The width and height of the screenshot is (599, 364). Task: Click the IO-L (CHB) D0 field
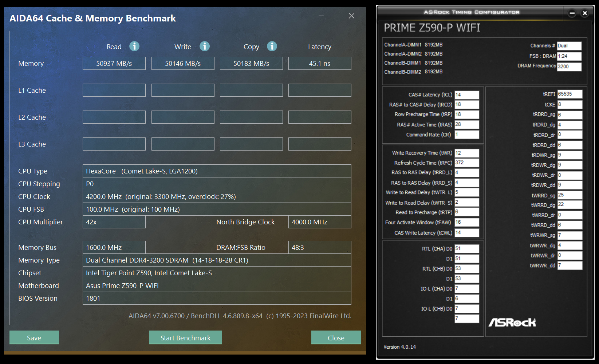(x=467, y=309)
